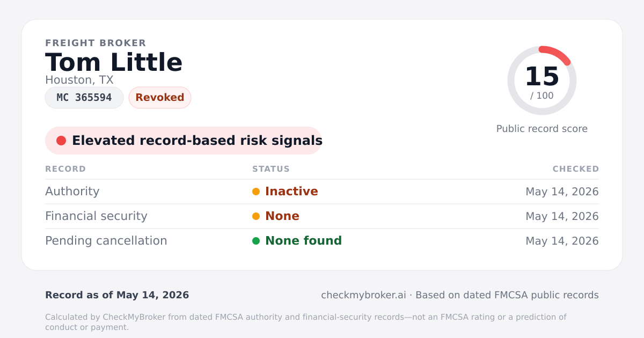Click the green dot beside None found

tap(256, 241)
